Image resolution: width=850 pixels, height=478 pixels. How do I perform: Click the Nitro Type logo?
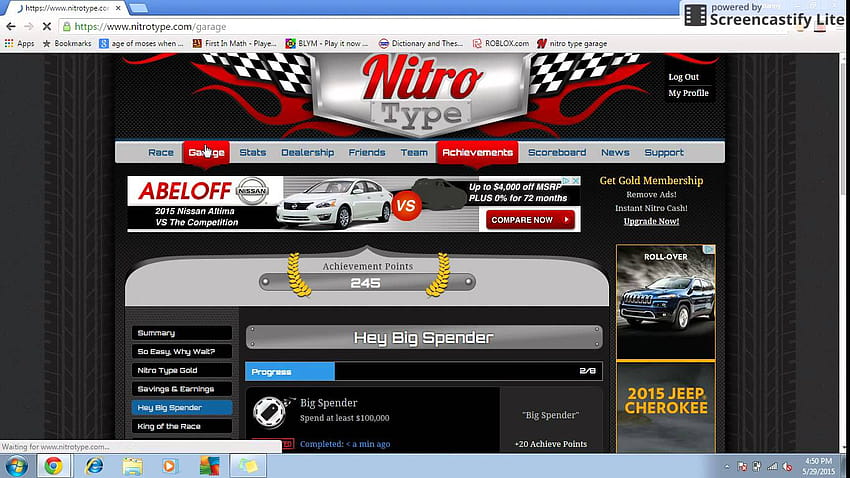pyautogui.click(x=421, y=93)
